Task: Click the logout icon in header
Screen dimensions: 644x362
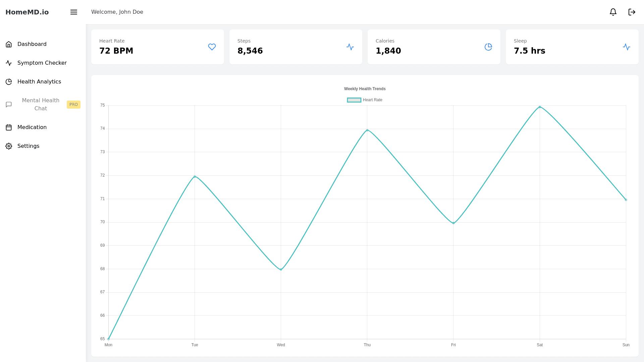Action: tap(632, 12)
